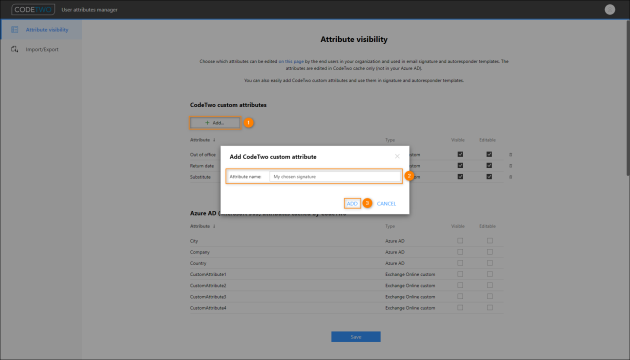This screenshot has width=630, height=360.
Task: Open the Attribute visibility sidebar icon
Action: [x=15, y=30]
